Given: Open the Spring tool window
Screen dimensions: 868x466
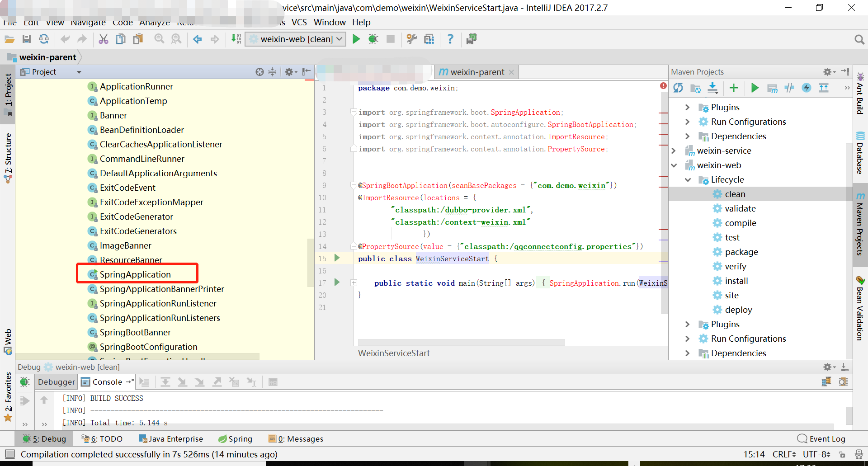Looking at the screenshot, I should point(235,439).
